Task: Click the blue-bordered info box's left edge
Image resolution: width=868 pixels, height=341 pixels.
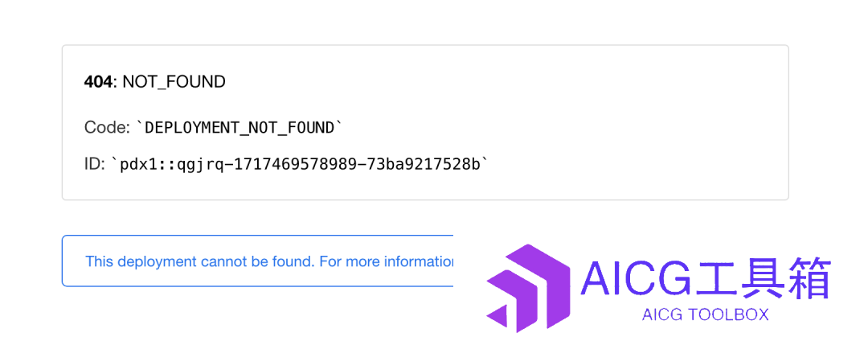Action: click(63, 261)
